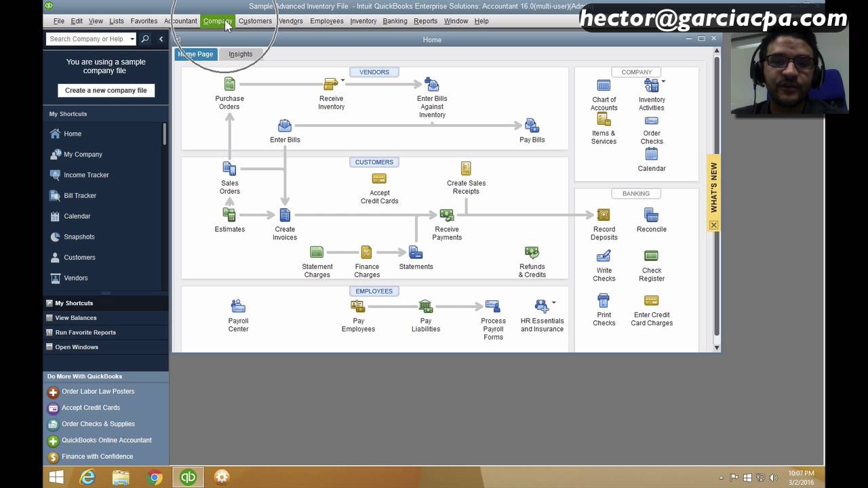This screenshot has height=488, width=868.
Task: Collapse the left icon bar
Action: coord(161,39)
